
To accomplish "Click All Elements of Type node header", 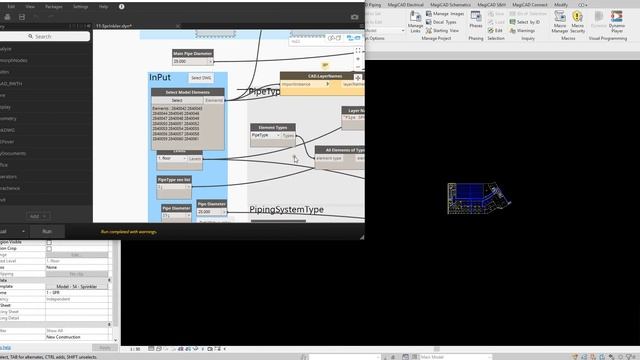I will (340, 150).
